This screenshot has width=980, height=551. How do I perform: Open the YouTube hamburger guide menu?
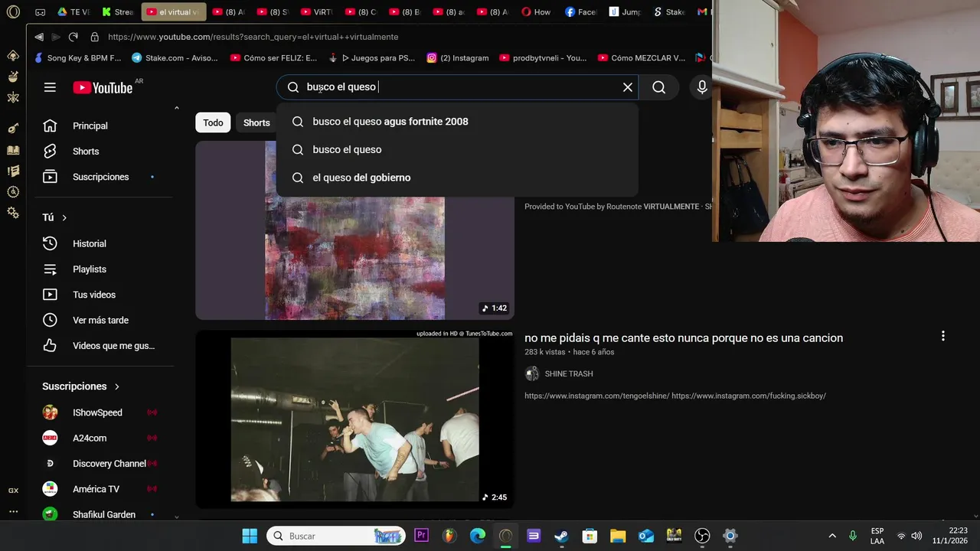(x=50, y=87)
